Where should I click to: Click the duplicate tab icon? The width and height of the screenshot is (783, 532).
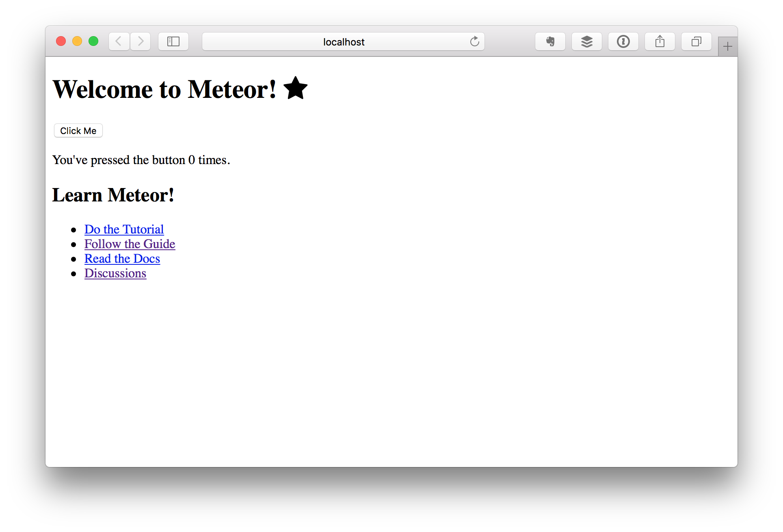[696, 40]
